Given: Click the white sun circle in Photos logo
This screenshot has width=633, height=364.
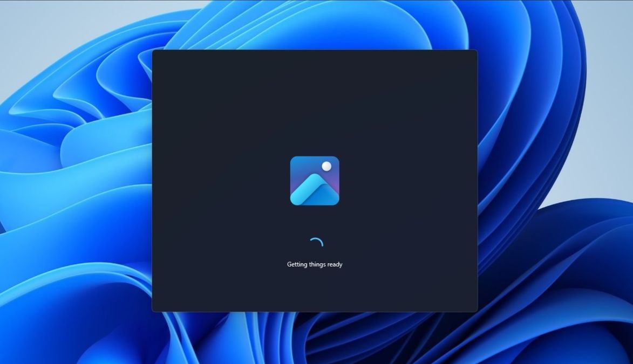Looking at the screenshot, I should click(326, 166).
